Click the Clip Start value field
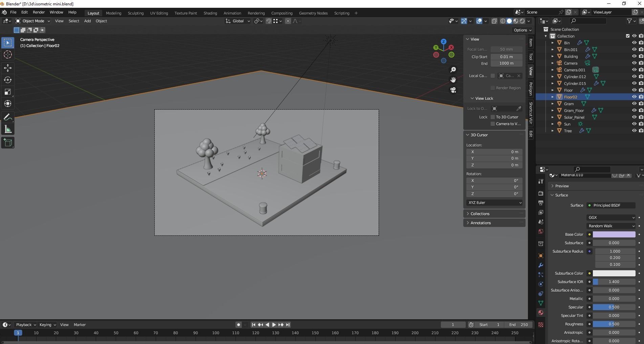The image size is (644, 344). click(506, 57)
